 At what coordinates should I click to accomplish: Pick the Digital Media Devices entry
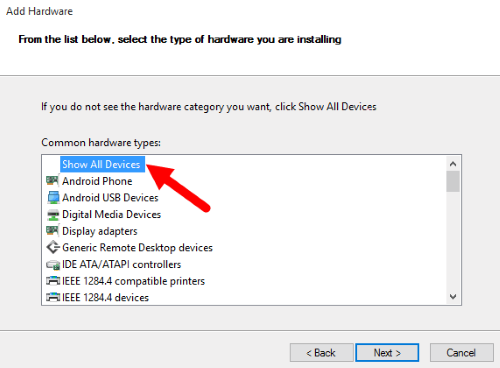tap(111, 214)
